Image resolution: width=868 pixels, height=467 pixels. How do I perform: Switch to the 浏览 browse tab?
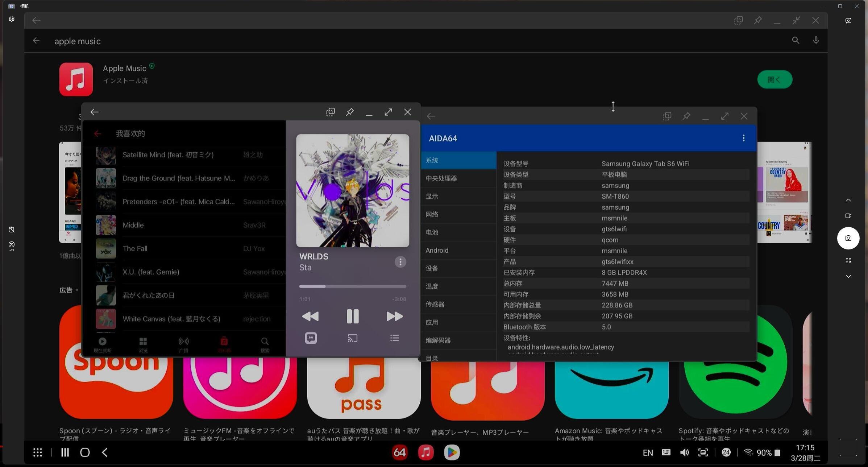click(143, 345)
